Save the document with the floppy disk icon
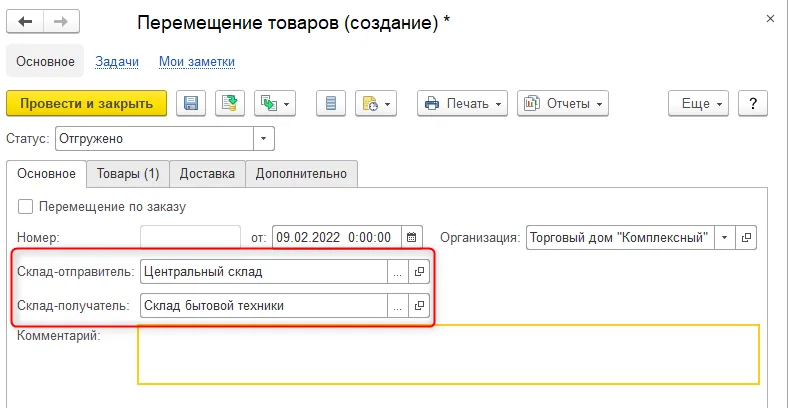The image size is (788, 408). click(191, 104)
